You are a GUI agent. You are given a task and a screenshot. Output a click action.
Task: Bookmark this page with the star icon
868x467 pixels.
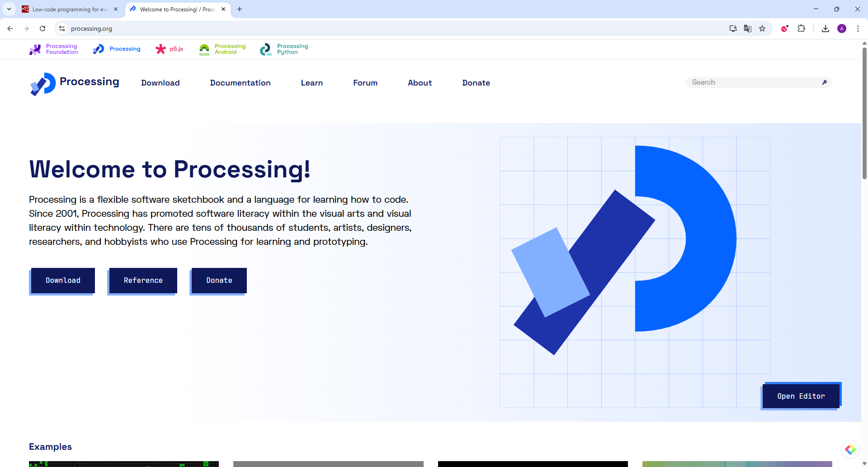tap(762, 29)
